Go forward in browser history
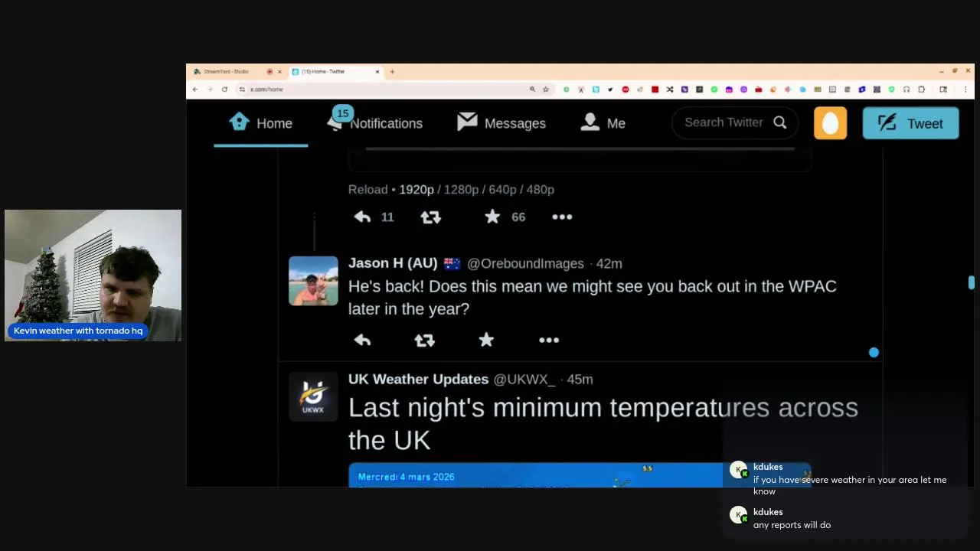Screen dimensions: 980x551 (x=210, y=90)
